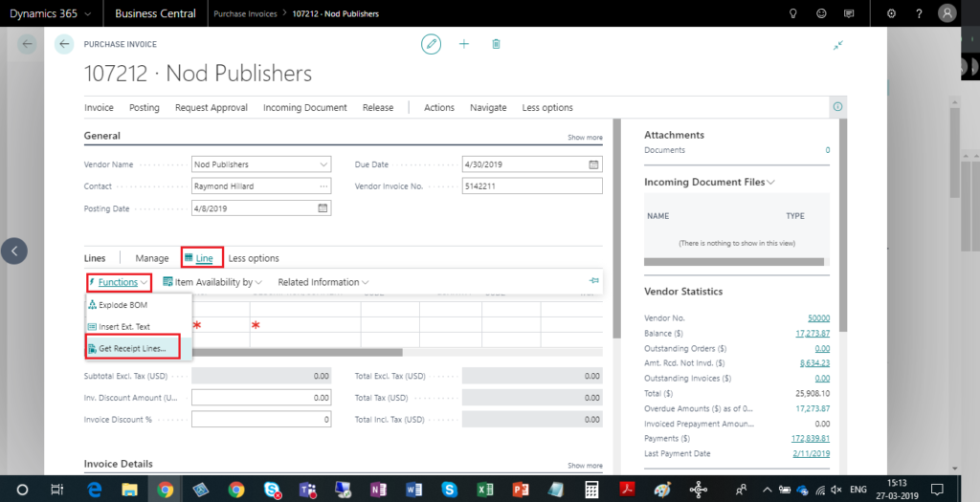The height and width of the screenshot is (502, 980).
Task: Open the settings gear in top bar
Action: [x=891, y=13]
